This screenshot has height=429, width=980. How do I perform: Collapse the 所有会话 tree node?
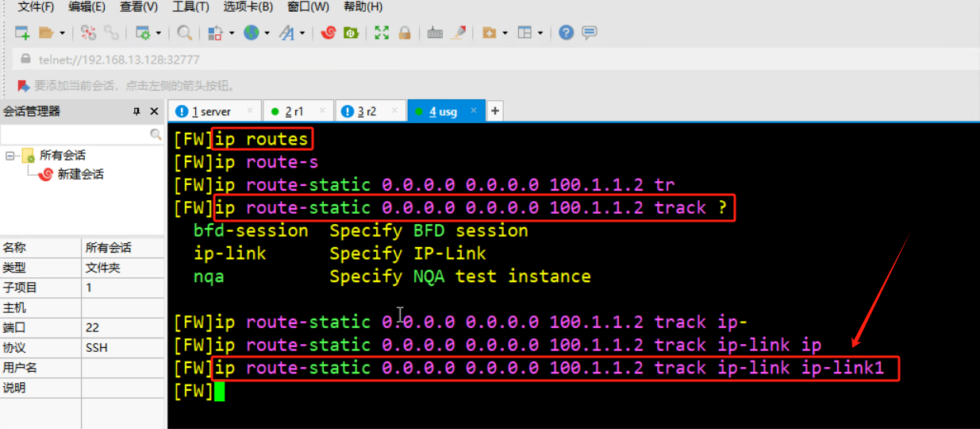pyautogui.click(x=10, y=155)
